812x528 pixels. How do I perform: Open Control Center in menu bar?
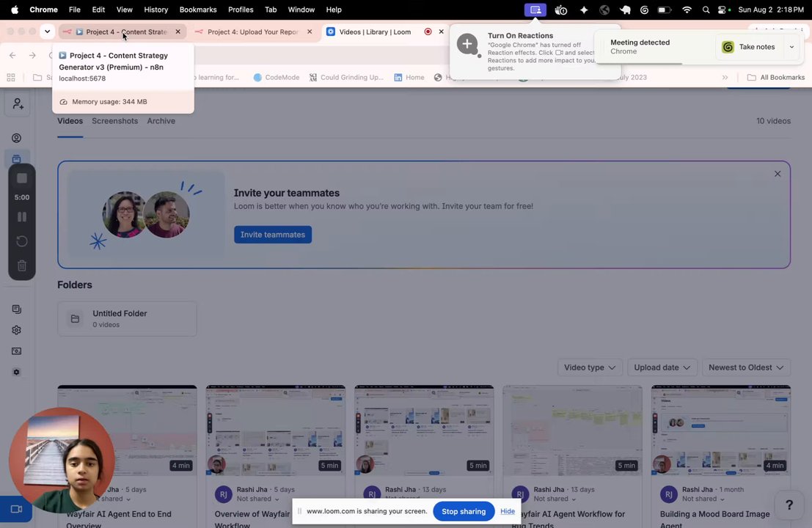(723, 10)
